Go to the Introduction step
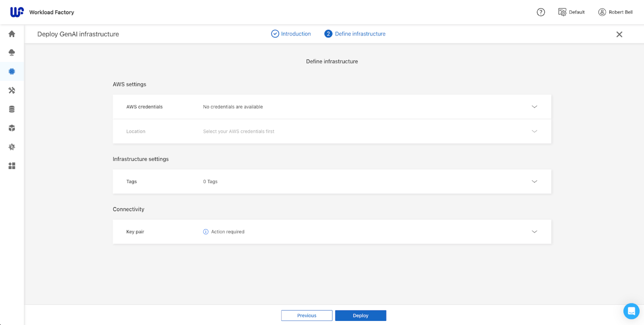This screenshot has width=644, height=325. click(x=291, y=34)
